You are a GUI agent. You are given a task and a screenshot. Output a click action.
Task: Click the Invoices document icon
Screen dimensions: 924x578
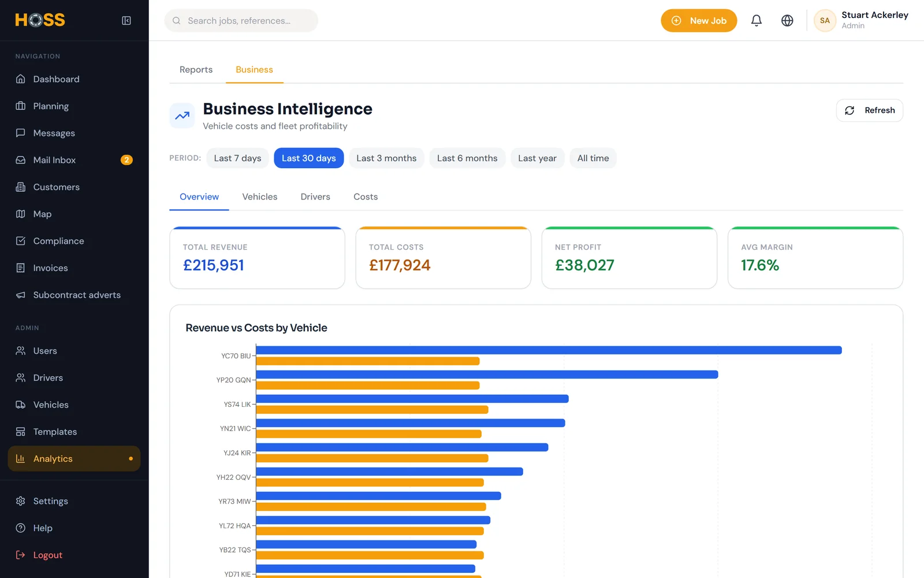tap(21, 268)
